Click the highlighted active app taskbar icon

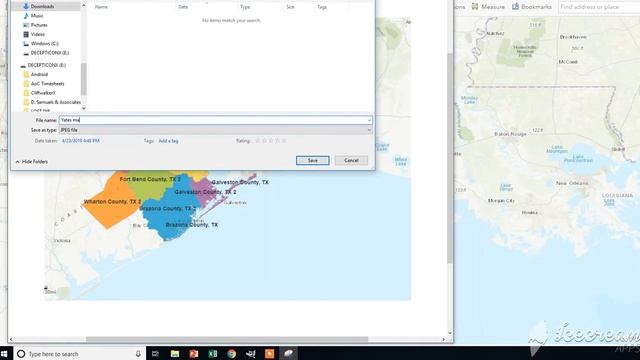pos(289,354)
